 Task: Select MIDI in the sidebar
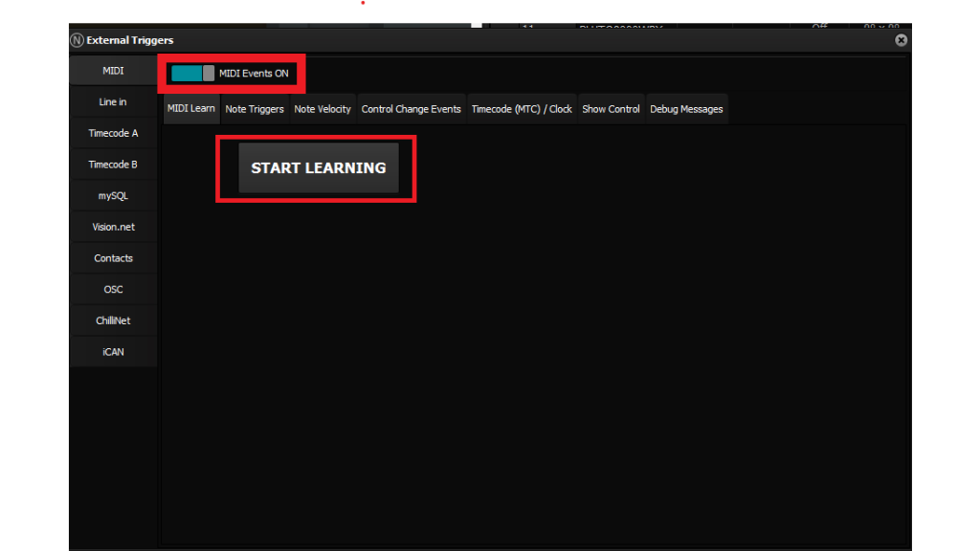click(x=113, y=71)
